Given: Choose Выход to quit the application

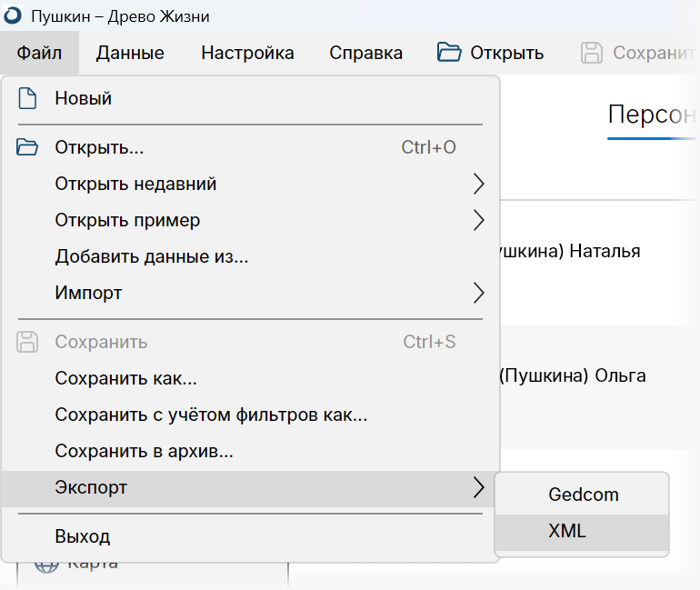Looking at the screenshot, I should tap(250, 536).
